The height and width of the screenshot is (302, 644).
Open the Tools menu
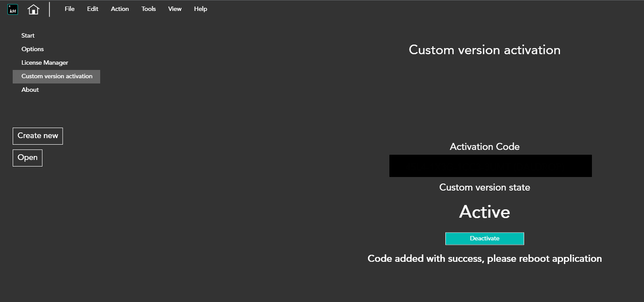point(149,9)
